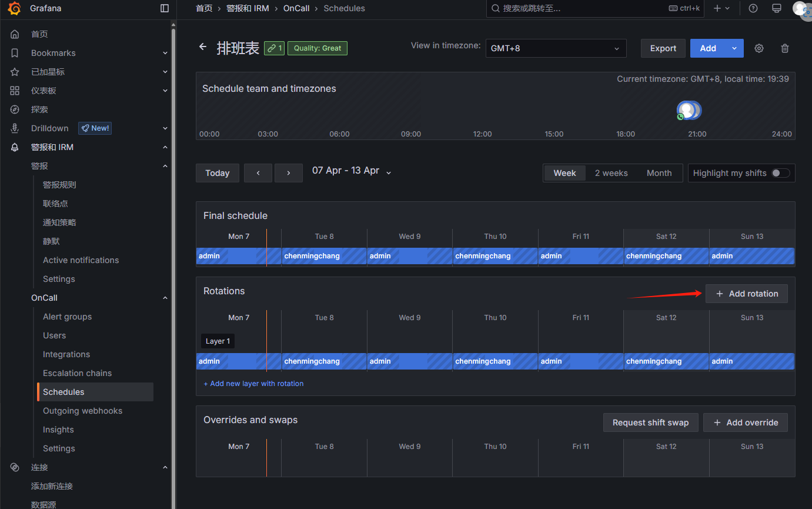Open the GMT+8 timezone dropdown
812x509 pixels.
point(556,48)
